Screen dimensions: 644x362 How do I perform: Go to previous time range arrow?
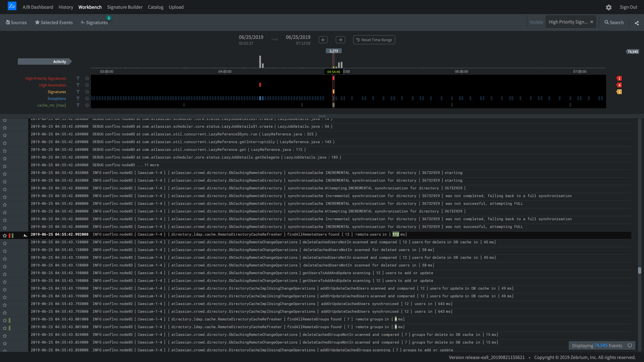click(x=323, y=40)
